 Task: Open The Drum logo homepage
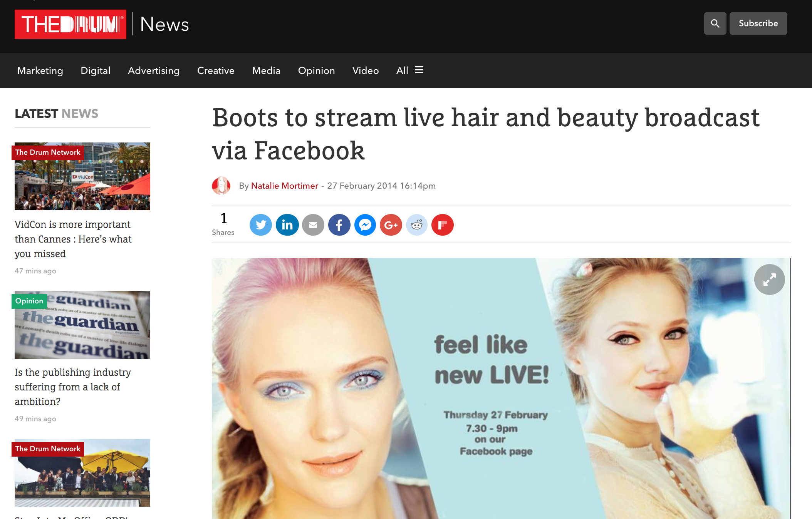(70, 24)
